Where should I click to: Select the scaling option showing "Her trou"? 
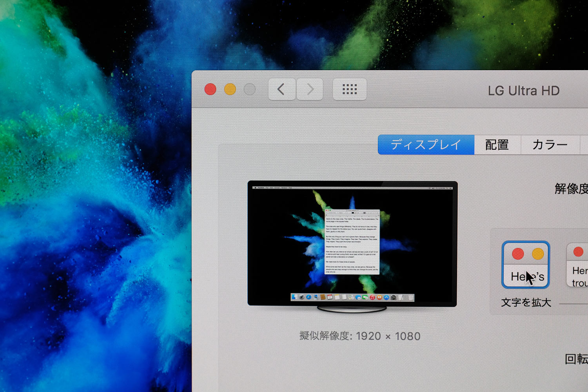[577, 265]
